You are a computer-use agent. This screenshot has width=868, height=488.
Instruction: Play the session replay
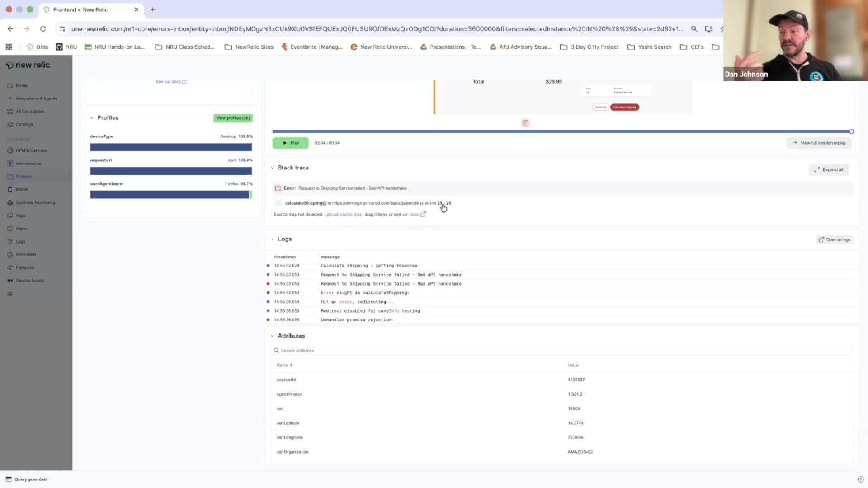[290, 143]
